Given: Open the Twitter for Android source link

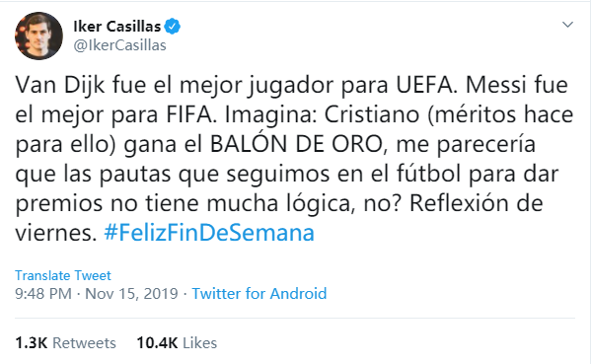Looking at the screenshot, I should point(259,294).
